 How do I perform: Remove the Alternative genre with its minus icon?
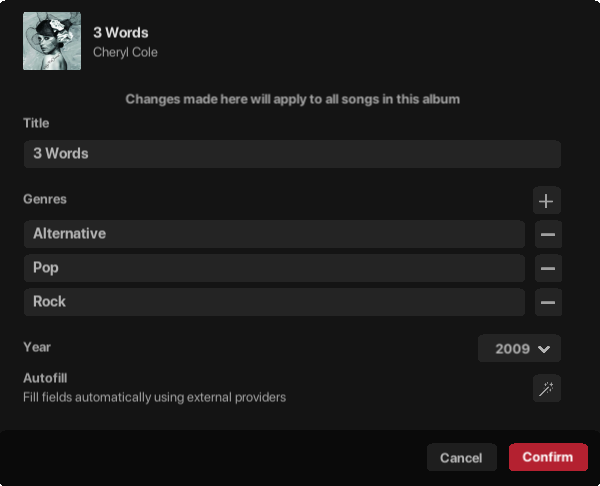coord(547,235)
